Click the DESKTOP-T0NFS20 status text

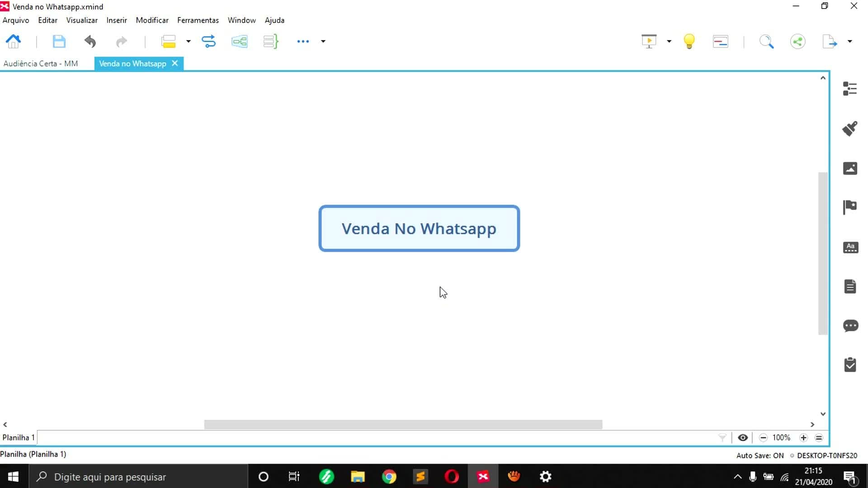(x=827, y=455)
